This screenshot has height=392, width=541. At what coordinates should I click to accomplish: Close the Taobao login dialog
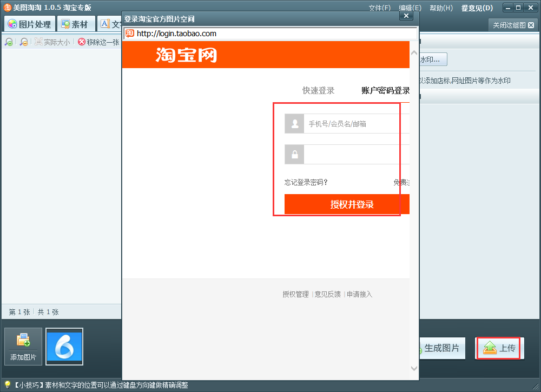click(406, 16)
